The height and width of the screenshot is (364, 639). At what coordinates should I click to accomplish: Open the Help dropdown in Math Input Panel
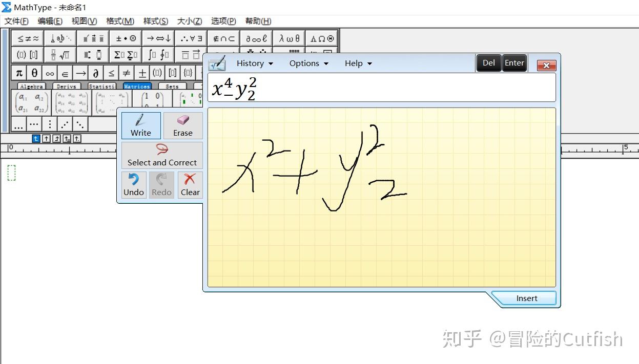pyautogui.click(x=358, y=63)
